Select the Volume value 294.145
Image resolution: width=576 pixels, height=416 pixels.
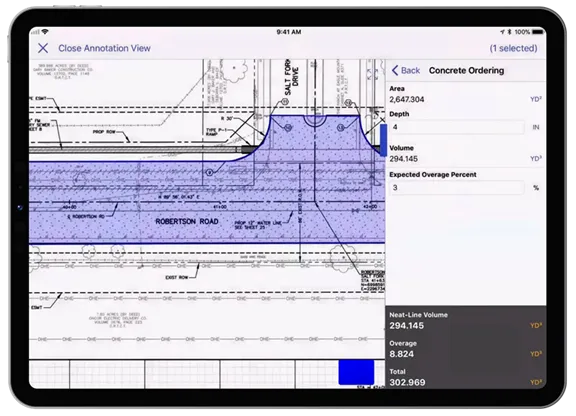click(403, 159)
